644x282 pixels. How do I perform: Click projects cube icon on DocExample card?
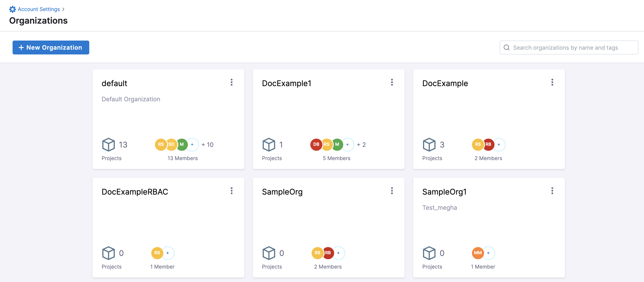(429, 145)
